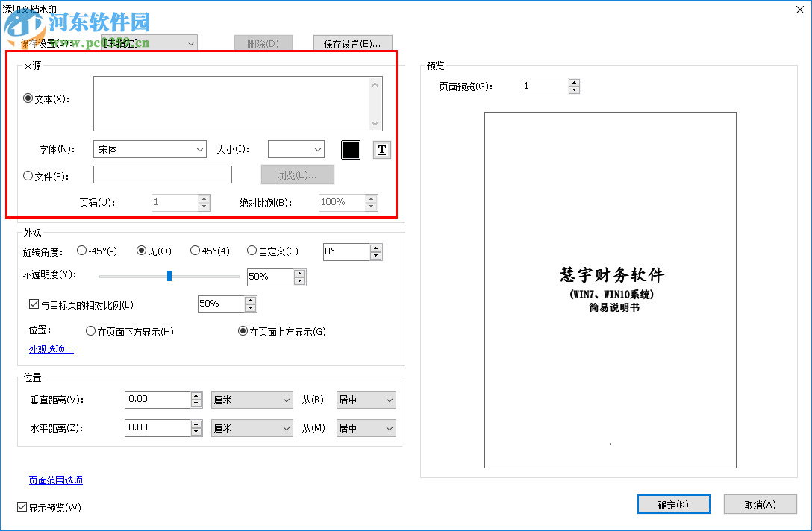Screen dimensions: 812x531
Task: Open the 外观选项 appearance options link
Action: 50,348
